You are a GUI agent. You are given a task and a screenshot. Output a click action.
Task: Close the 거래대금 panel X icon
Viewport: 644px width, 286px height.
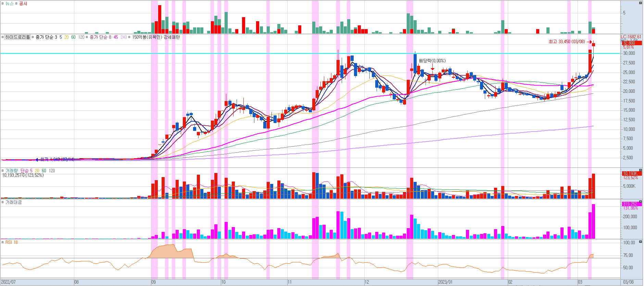pyautogui.click(x=640, y=202)
